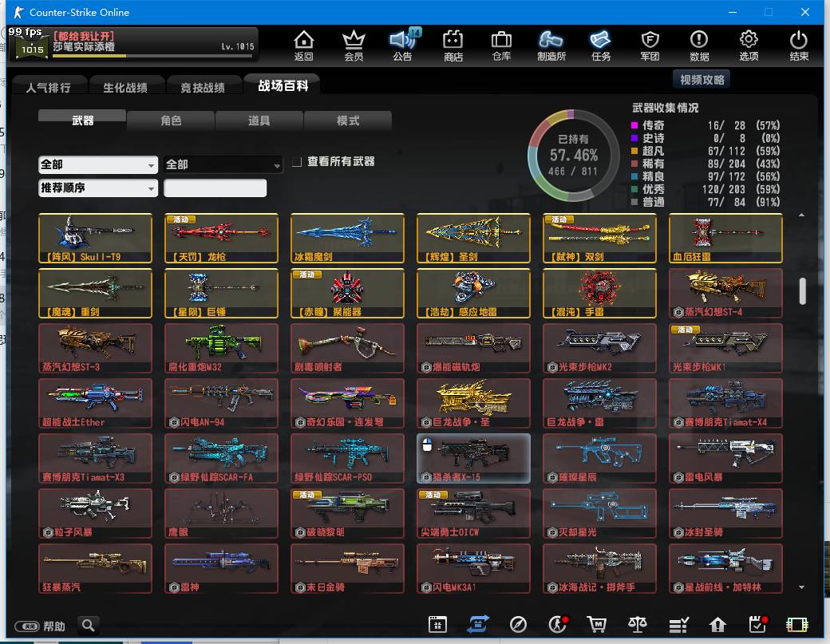Open the 仓库 inventory briefcase icon
The width and height of the screenshot is (830, 644).
click(501, 45)
